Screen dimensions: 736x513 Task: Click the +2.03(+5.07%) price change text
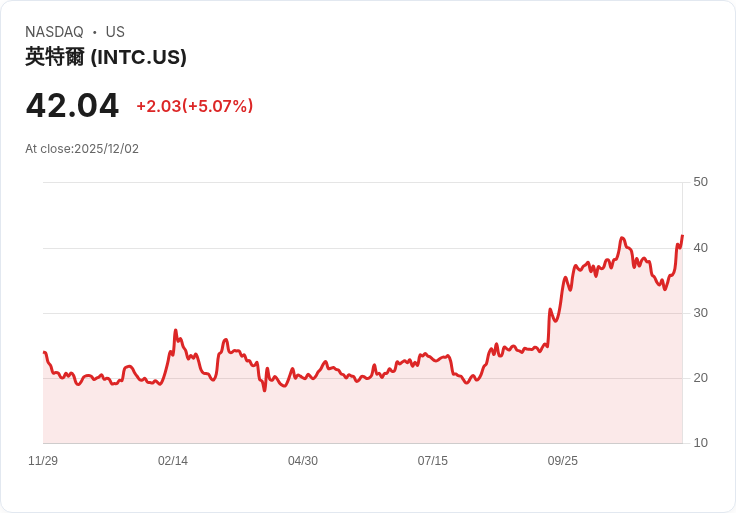click(x=194, y=106)
